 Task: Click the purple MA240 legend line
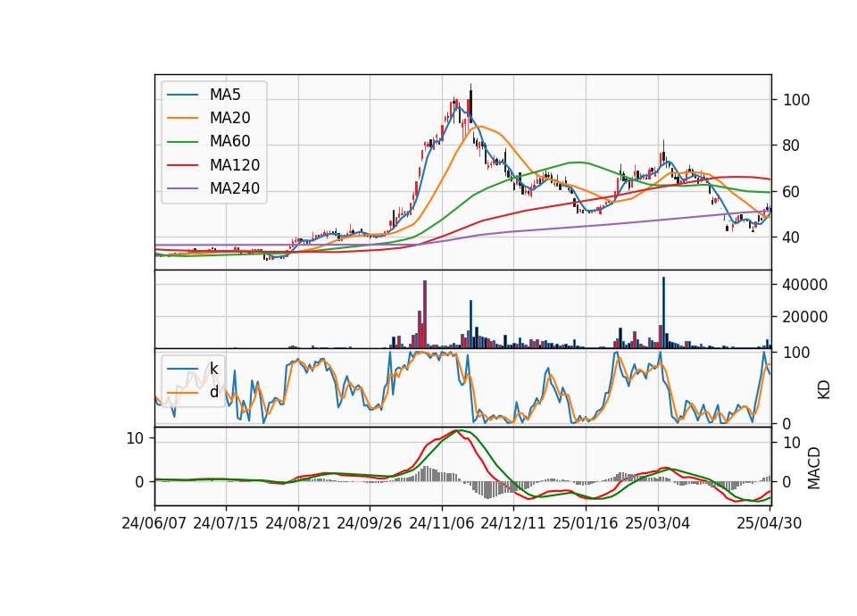pyautogui.click(x=182, y=188)
